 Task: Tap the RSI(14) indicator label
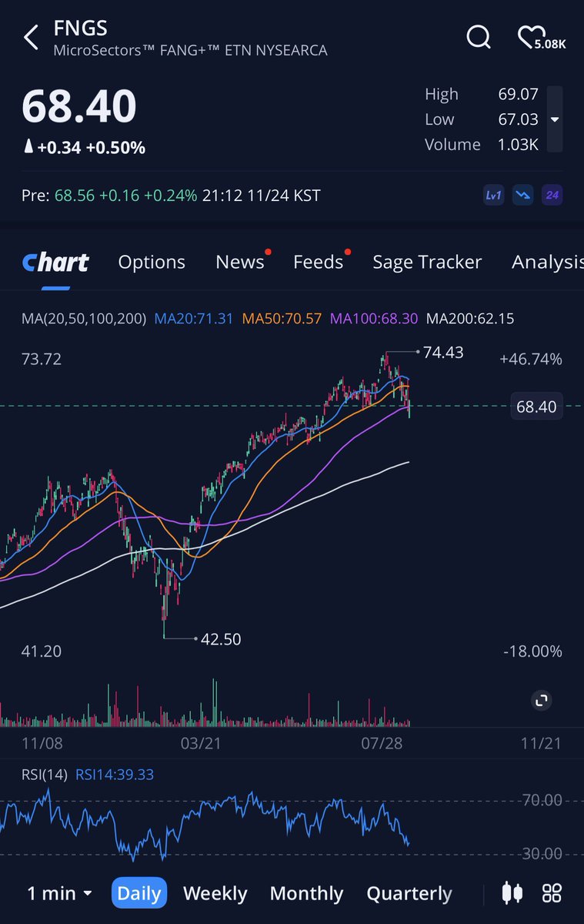coord(45,775)
